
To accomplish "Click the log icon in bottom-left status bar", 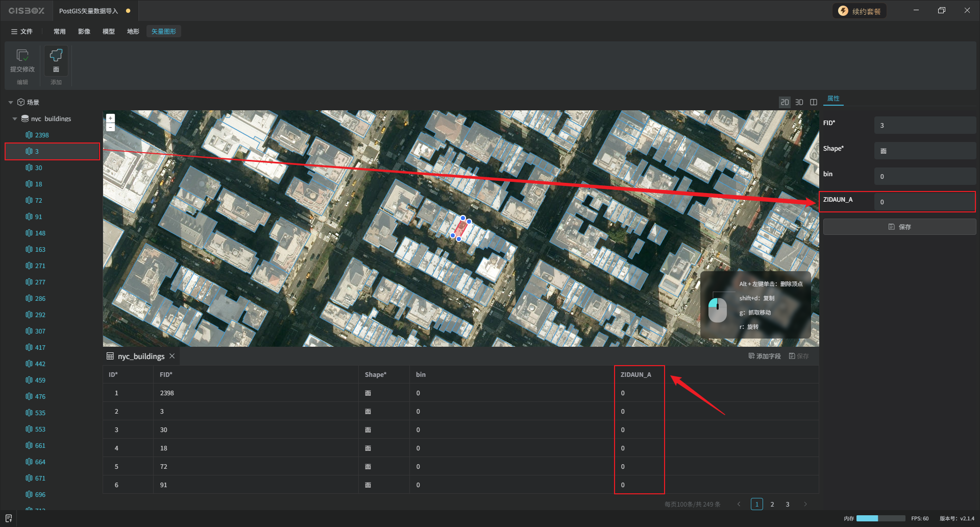I will (9, 518).
